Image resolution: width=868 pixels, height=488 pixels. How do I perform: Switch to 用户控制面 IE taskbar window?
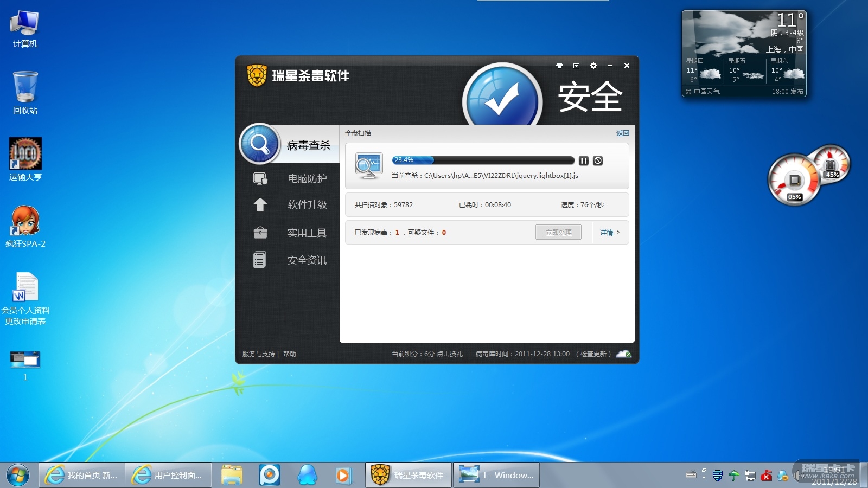pos(169,476)
